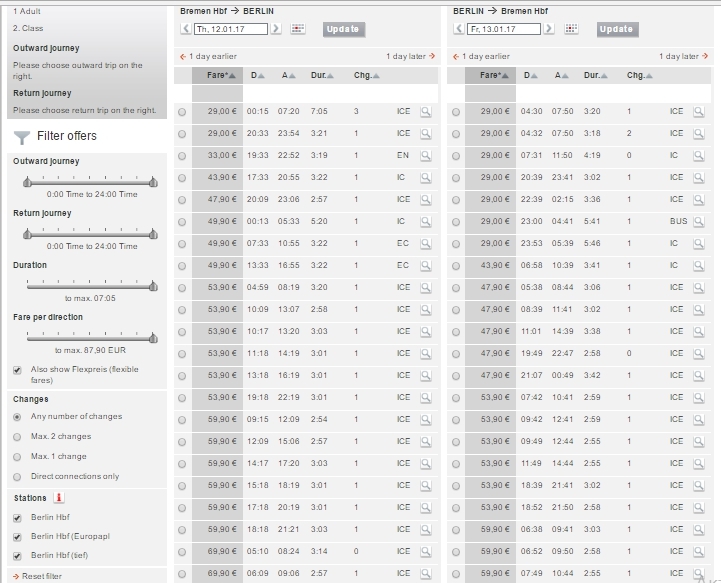Go to previous day for return date
Image resolution: width=721 pixels, height=583 pixels.
[x=458, y=29]
